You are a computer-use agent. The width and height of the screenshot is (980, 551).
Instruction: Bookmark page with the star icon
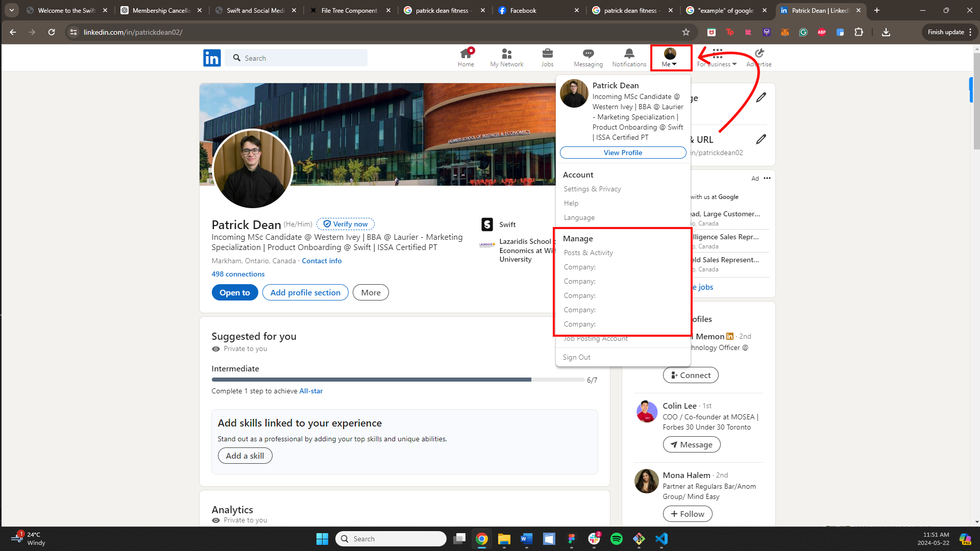pyautogui.click(x=686, y=32)
